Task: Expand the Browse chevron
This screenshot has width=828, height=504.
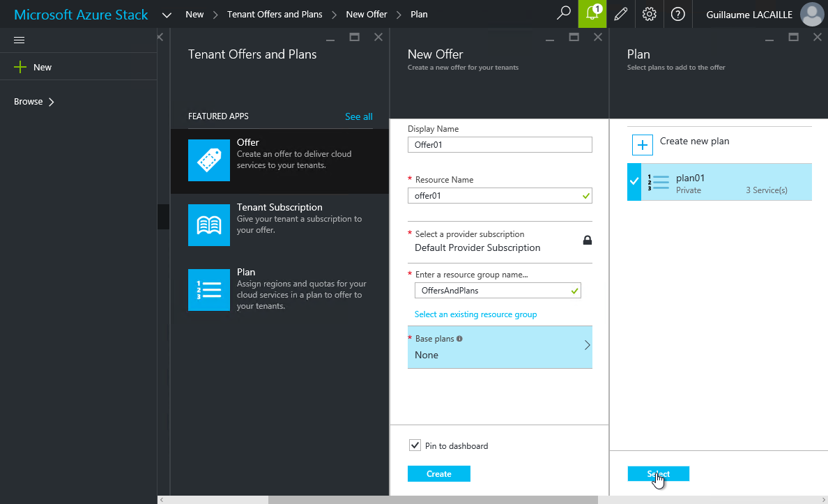Action: (51, 102)
